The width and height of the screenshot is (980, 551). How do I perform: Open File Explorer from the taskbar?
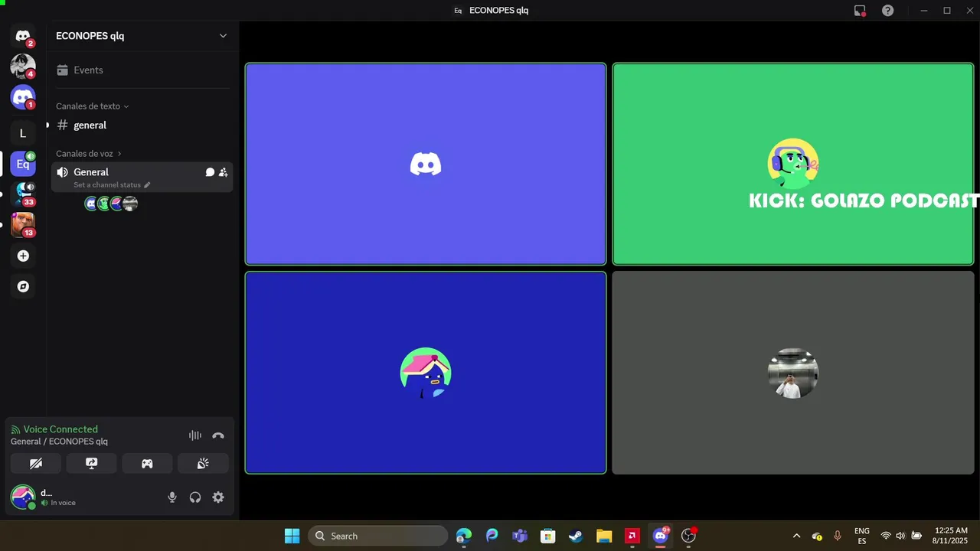(x=604, y=536)
